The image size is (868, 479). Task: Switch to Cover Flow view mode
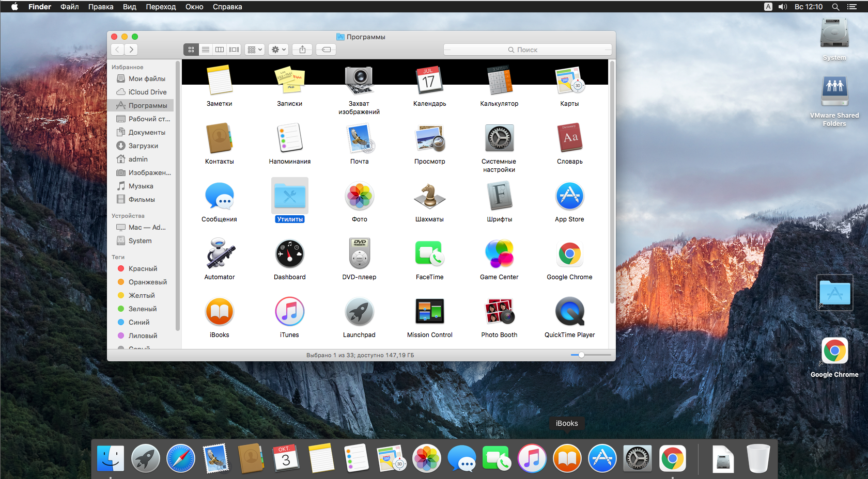coord(234,50)
